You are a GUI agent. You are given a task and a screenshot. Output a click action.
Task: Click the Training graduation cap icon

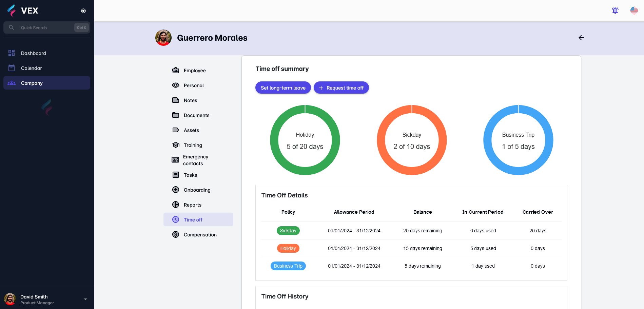pyautogui.click(x=176, y=145)
